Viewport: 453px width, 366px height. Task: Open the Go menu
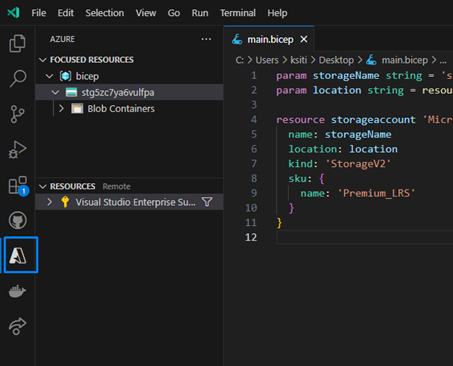[174, 13]
